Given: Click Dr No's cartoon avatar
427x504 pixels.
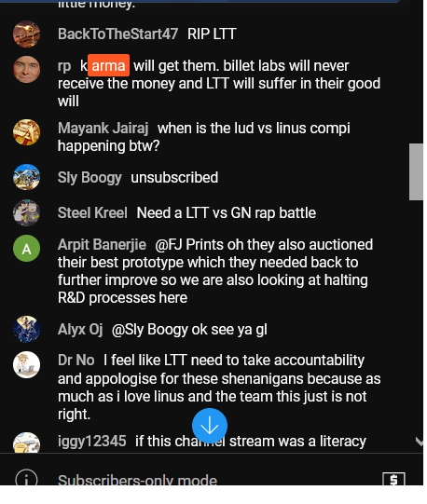Looking at the screenshot, I should point(26,364).
